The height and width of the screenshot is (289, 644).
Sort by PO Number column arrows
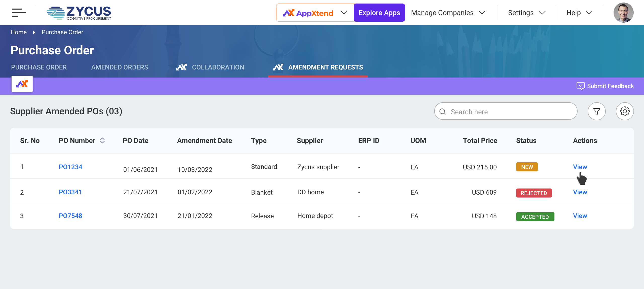[x=102, y=140]
